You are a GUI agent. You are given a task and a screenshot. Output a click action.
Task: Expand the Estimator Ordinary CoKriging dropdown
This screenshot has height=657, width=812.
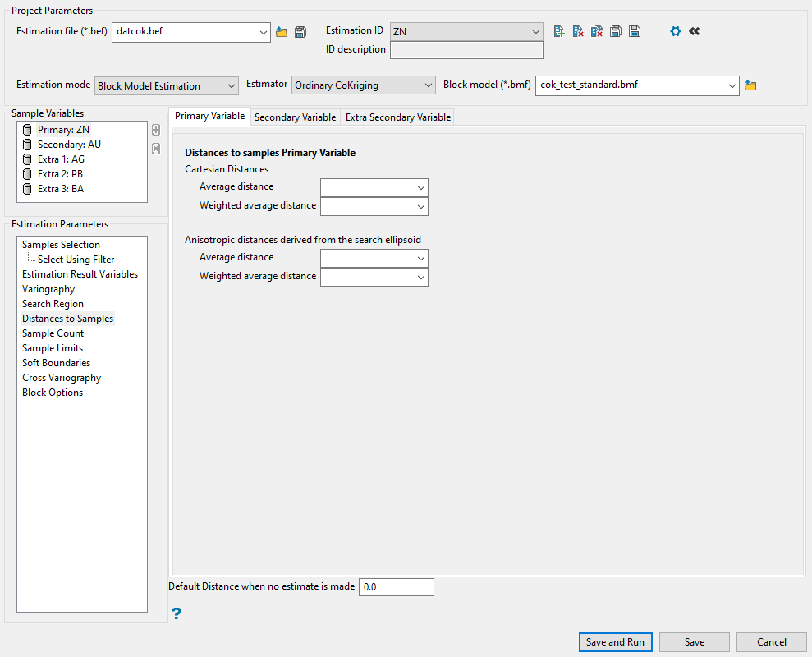pyautogui.click(x=364, y=85)
